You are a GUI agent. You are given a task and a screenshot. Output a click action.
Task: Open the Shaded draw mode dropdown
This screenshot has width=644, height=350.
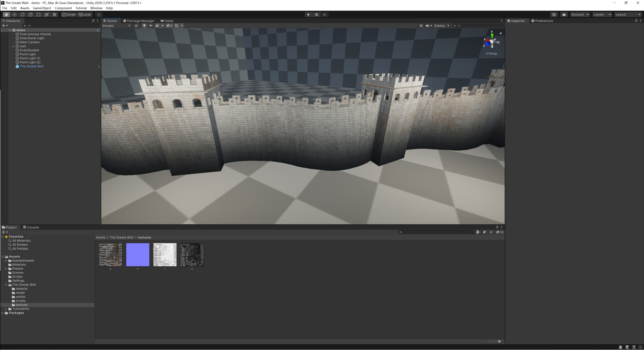[116, 26]
